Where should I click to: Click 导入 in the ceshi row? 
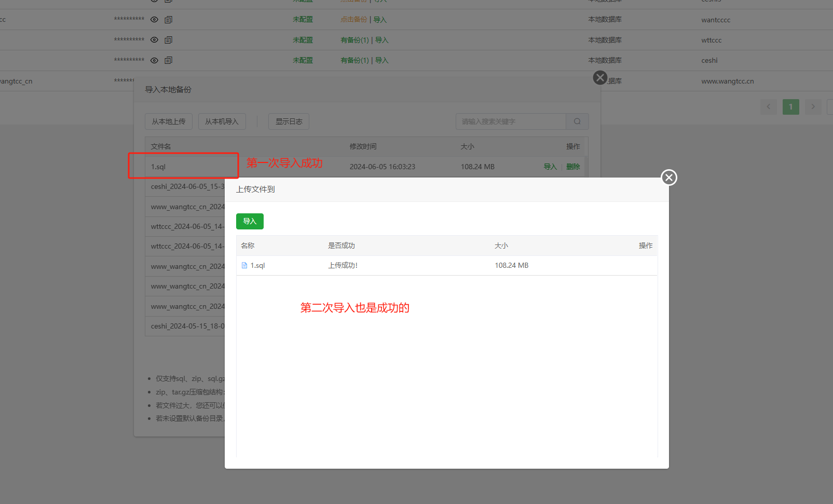pyautogui.click(x=382, y=60)
